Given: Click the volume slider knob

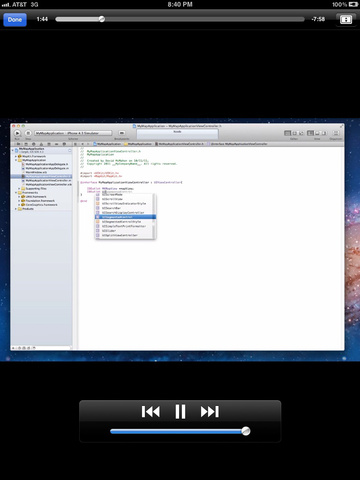Looking at the screenshot, I should (246, 431).
